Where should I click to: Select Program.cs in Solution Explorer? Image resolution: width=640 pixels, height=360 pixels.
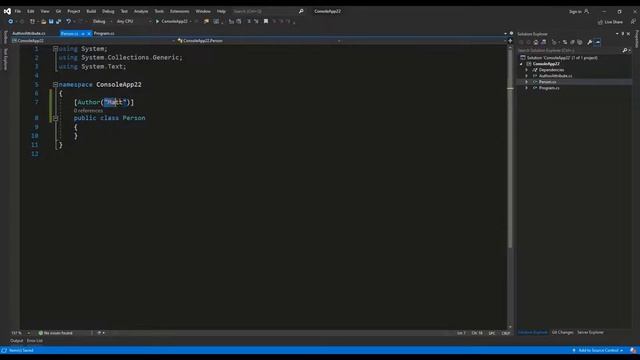tap(549, 88)
